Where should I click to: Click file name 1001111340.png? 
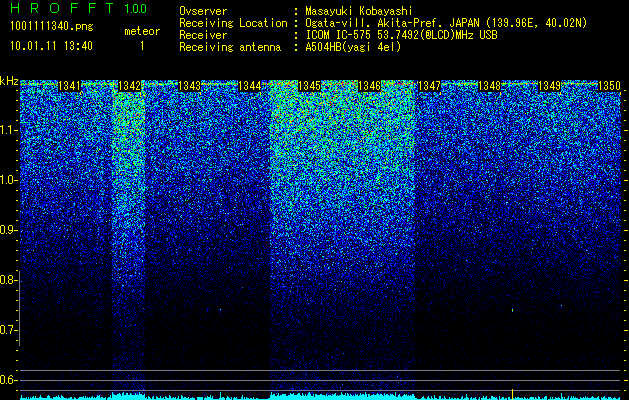pos(52,27)
